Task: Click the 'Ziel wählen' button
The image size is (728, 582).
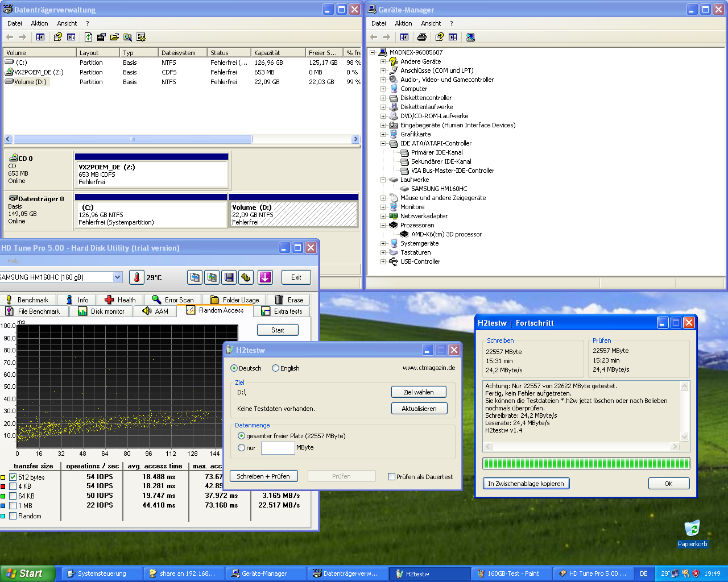Action: point(419,392)
